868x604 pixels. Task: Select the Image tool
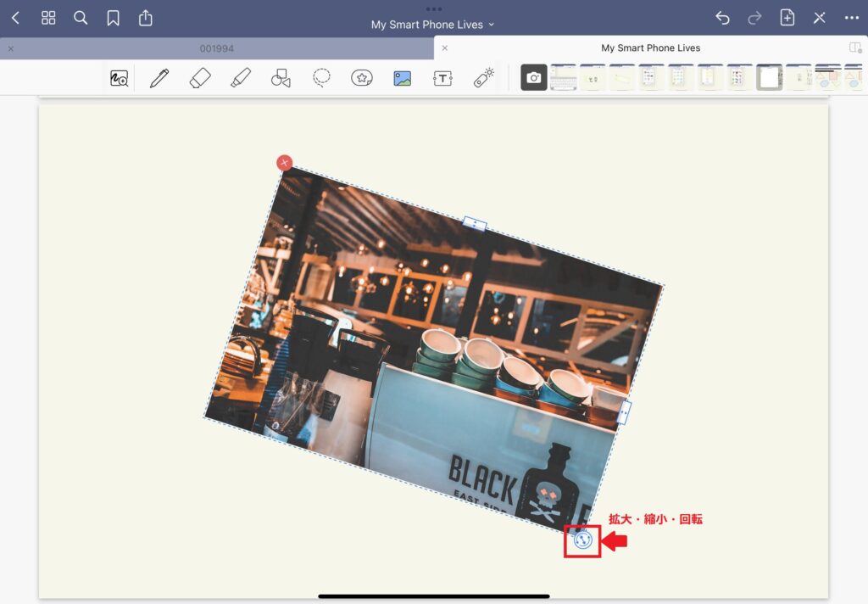click(403, 79)
